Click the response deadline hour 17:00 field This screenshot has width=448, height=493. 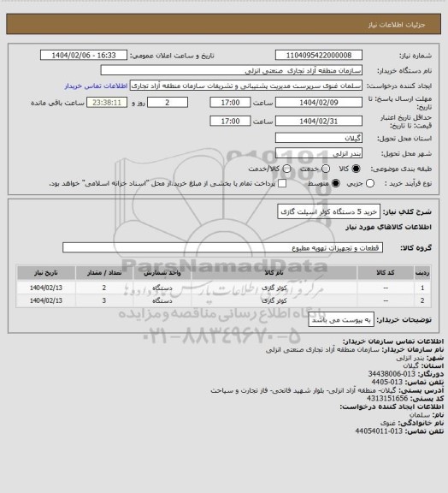[x=230, y=103]
